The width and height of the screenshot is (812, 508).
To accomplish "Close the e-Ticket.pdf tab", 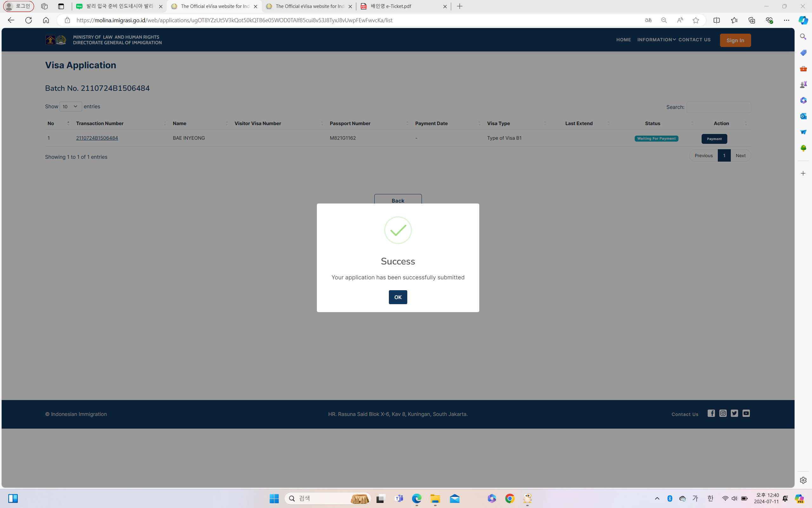I will coord(445,6).
